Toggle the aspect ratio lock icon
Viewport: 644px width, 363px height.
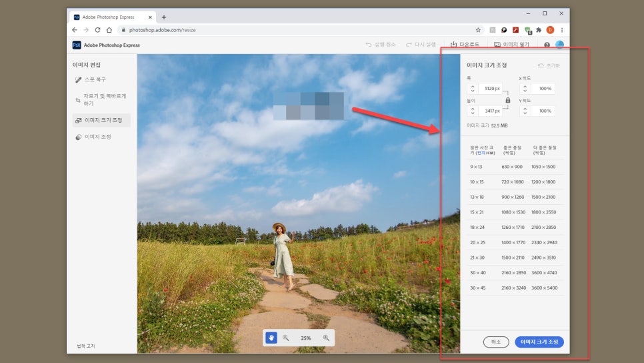point(508,100)
